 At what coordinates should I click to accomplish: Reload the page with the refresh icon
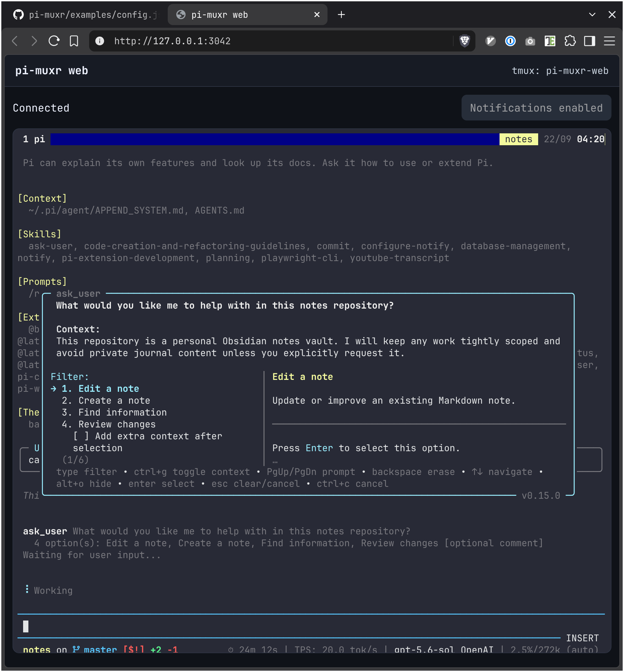point(54,41)
